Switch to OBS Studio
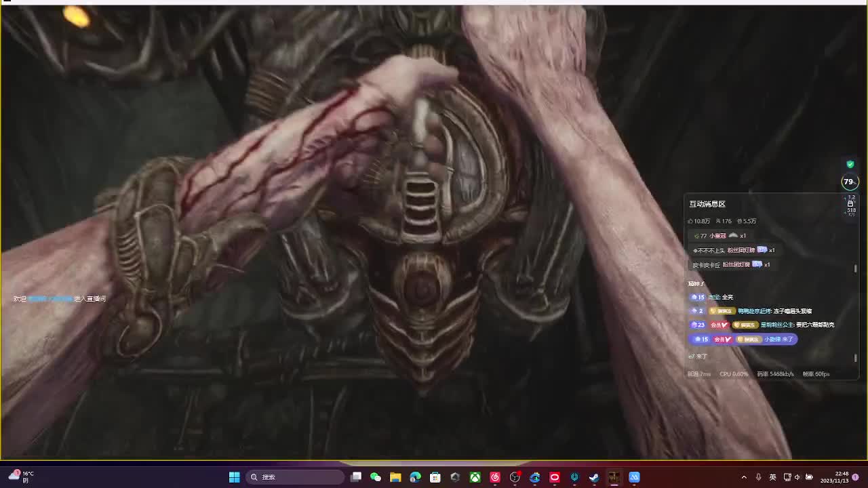Viewport: 868px width, 488px height. point(515,477)
